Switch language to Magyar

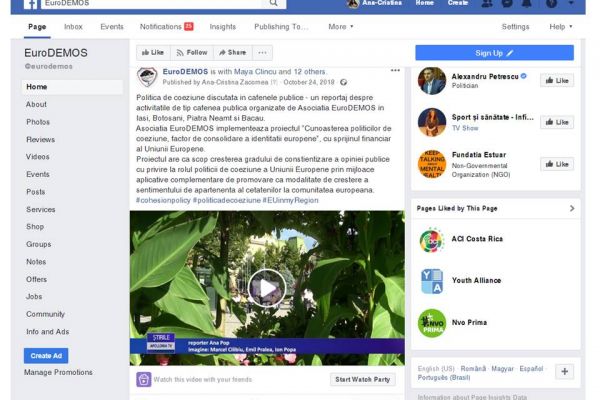pyautogui.click(x=502, y=369)
